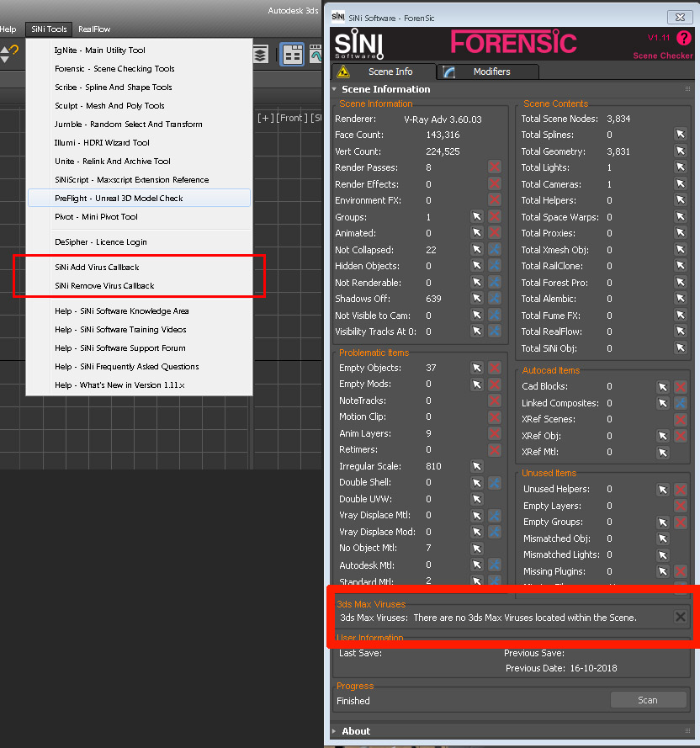Click red delete icon for Render Passes
This screenshot has height=748, width=700.
(x=495, y=167)
